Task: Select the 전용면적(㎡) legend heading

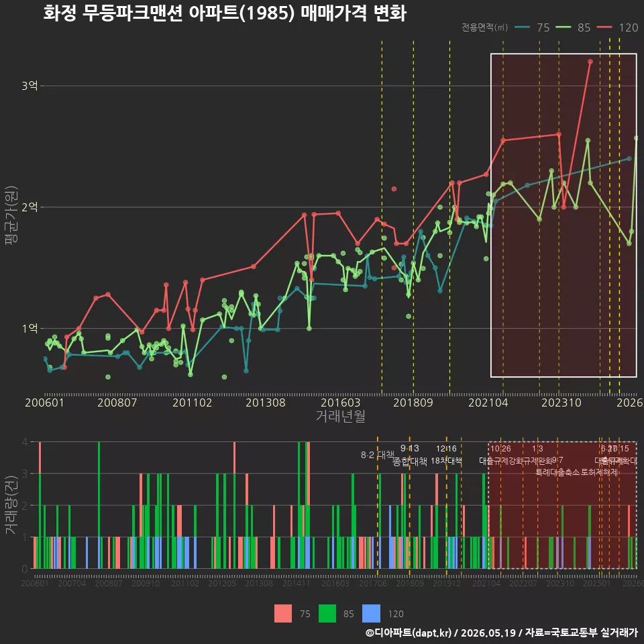Action: (x=484, y=28)
